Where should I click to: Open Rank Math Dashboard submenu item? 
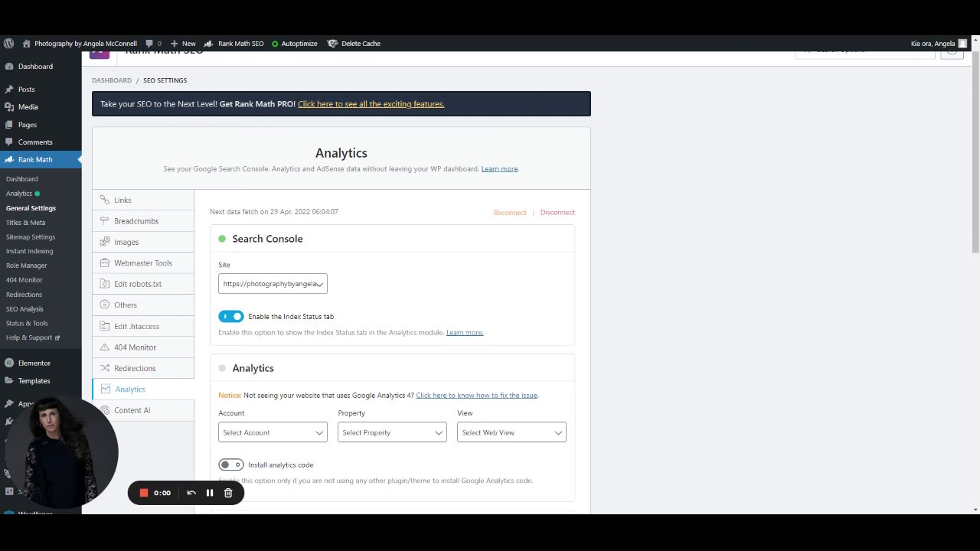coord(22,179)
